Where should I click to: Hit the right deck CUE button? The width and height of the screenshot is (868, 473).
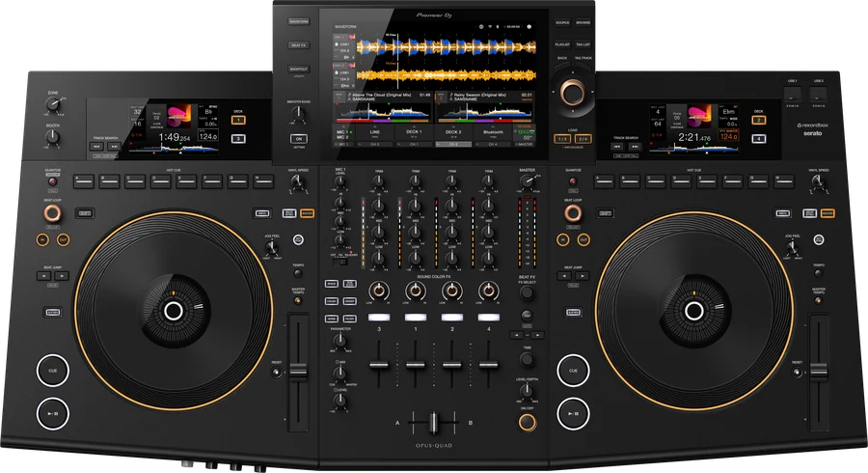[573, 371]
